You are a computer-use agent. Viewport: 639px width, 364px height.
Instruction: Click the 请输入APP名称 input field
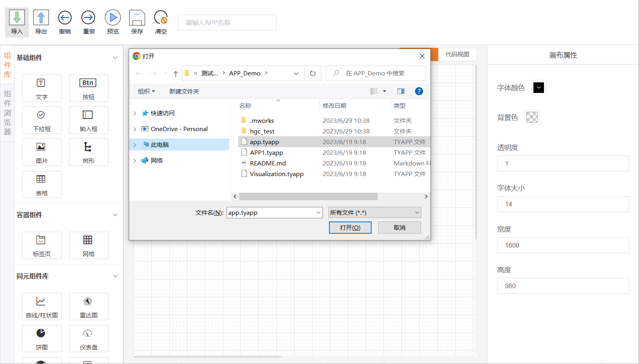(227, 23)
